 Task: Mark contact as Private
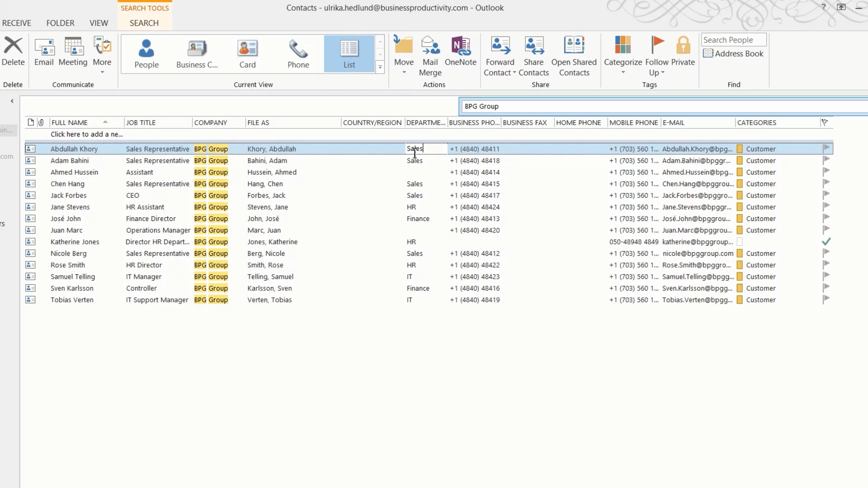tap(683, 51)
